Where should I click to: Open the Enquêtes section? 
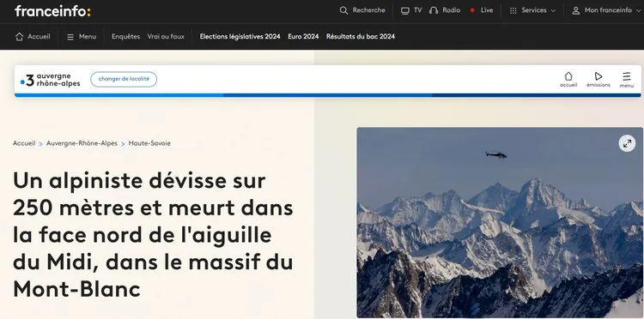125,37
